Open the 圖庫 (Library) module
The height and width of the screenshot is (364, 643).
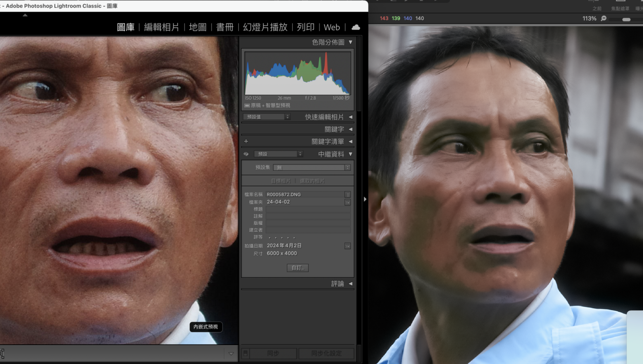tap(125, 27)
